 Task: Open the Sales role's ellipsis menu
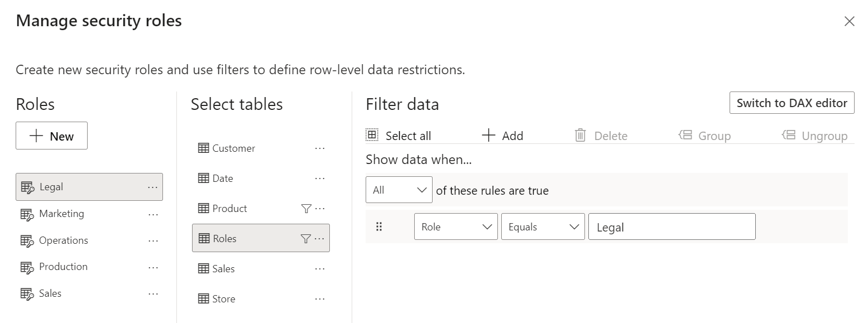pyautogui.click(x=153, y=294)
